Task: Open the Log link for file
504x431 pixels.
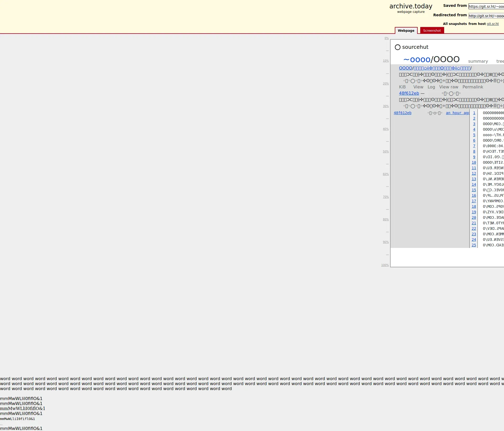Action: point(431,87)
